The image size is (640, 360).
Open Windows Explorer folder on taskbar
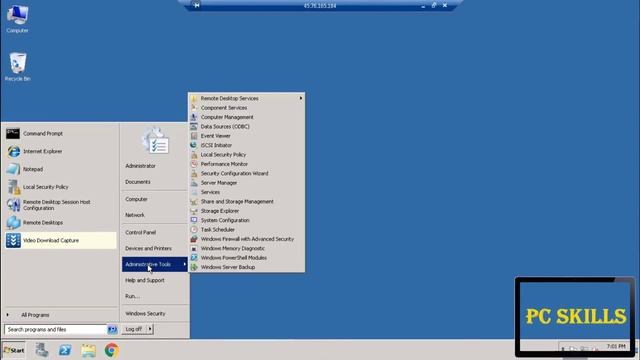(88, 350)
